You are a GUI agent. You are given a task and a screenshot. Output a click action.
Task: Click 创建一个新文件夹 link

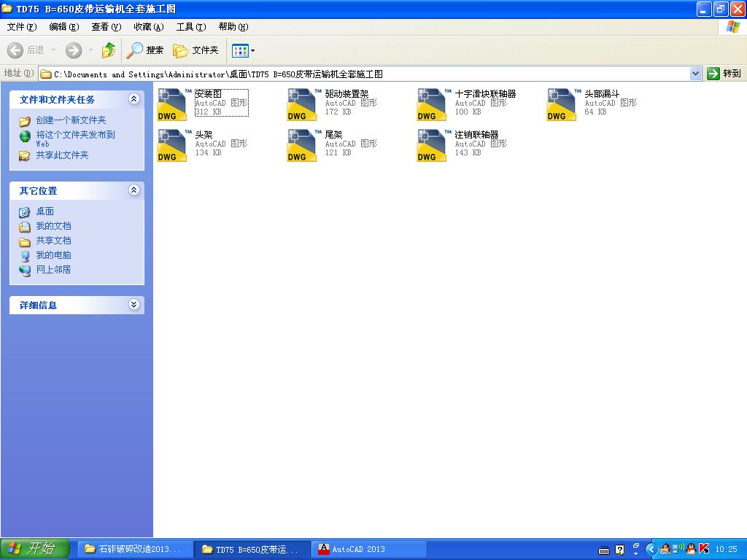coord(71,120)
